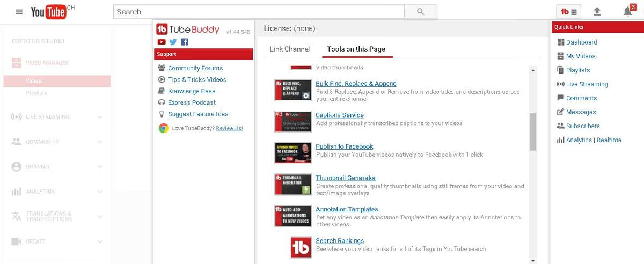Click the Analytics bar chart icon in Quick Links

click(x=561, y=140)
